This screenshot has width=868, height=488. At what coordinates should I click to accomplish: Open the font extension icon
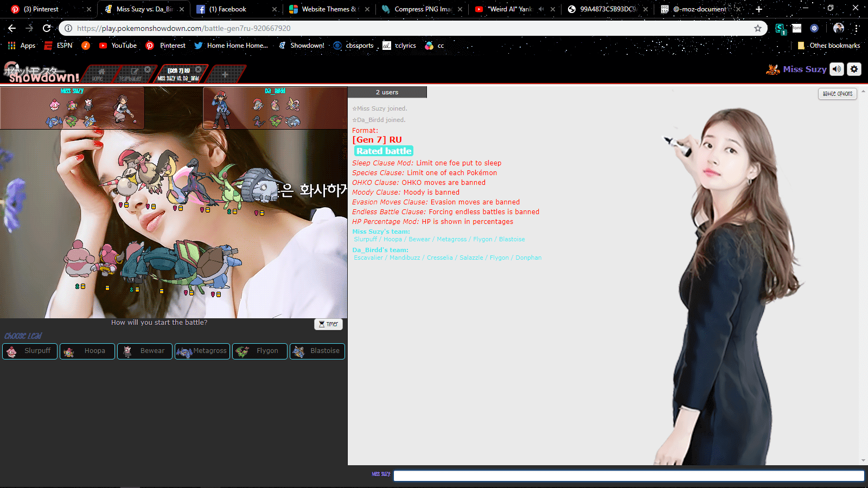coord(796,28)
